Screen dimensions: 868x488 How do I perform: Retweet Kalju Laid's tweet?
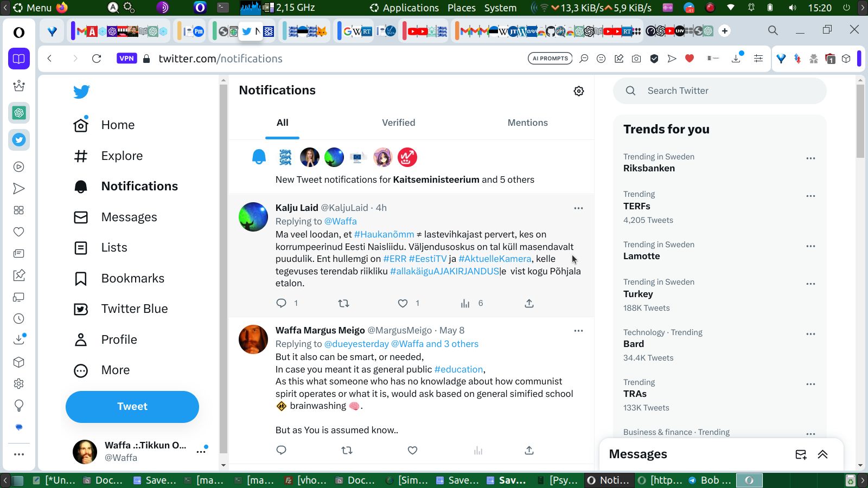344,303
